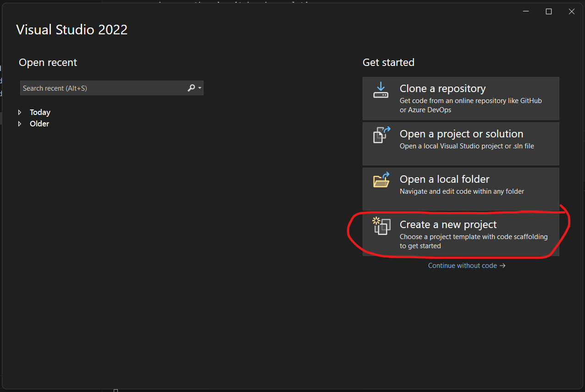The image size is (585, 392).
Task: Focus the Search recent input field
Action: (x=103, y=88)
